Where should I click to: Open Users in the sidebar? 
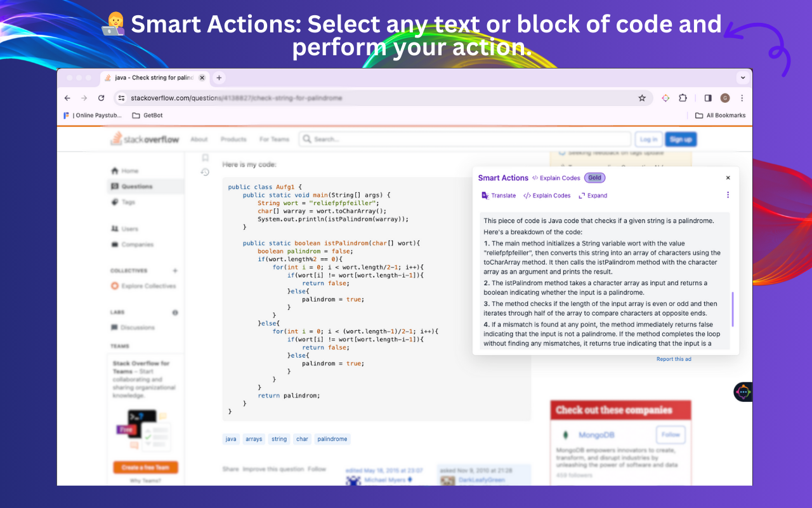124,229
